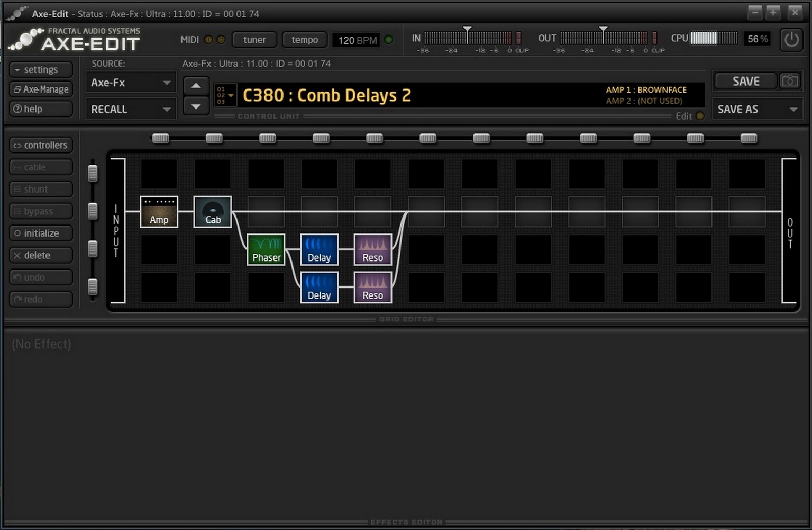Click the first MIDI indicator light

[208, 40]
